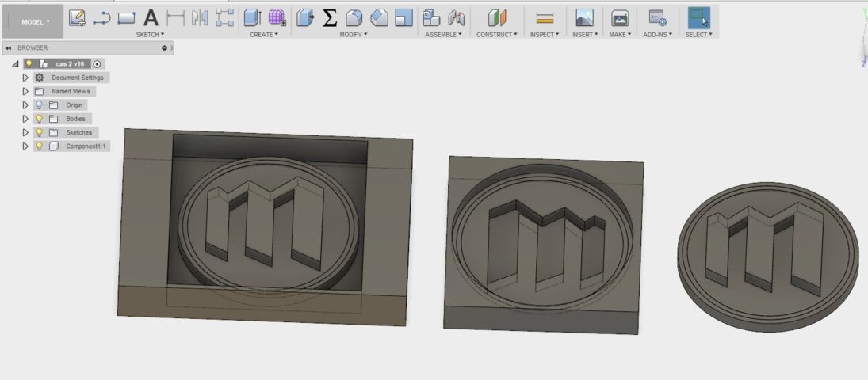Select the Create Sketch tool
This screenshot has width=868, height=380.
tap(77, 18)
